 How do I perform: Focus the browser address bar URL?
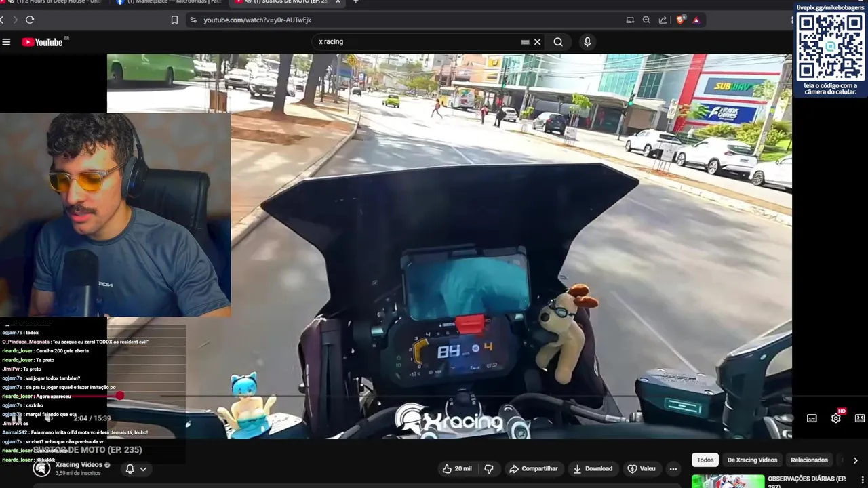tap(258, 20)
